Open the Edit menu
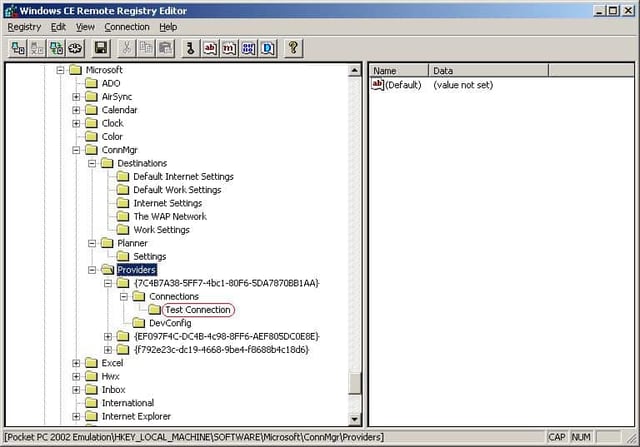This screenshot has width=640, height=447. coord(58,27)
